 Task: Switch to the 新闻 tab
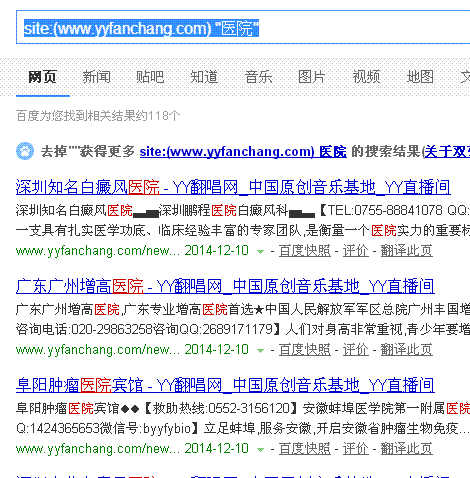[x=96, y=77]
